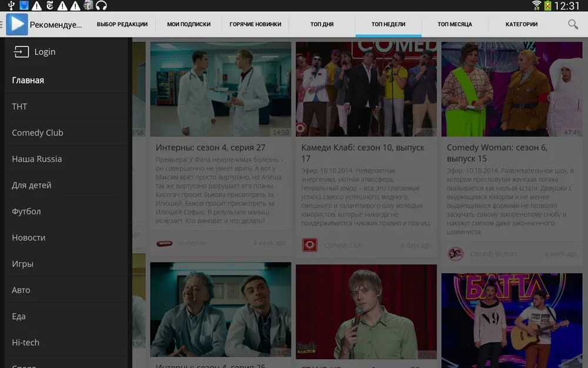This screenshot has height=368, width=588.
Task: Open search with the magnifier icon
Action: click(x=573, y=24)
